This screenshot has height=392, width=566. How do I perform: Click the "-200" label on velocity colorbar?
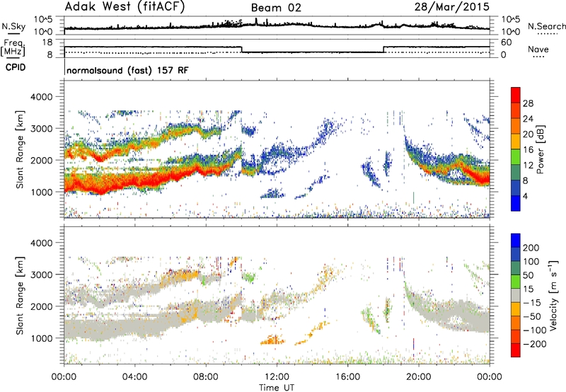(535, 344)
